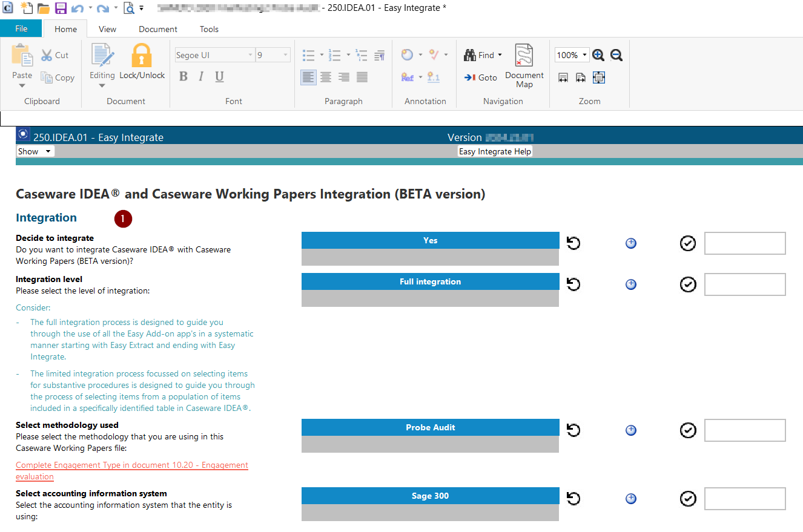
Task: Click the input box beside Decide to integrate
Action: (744, 243)
